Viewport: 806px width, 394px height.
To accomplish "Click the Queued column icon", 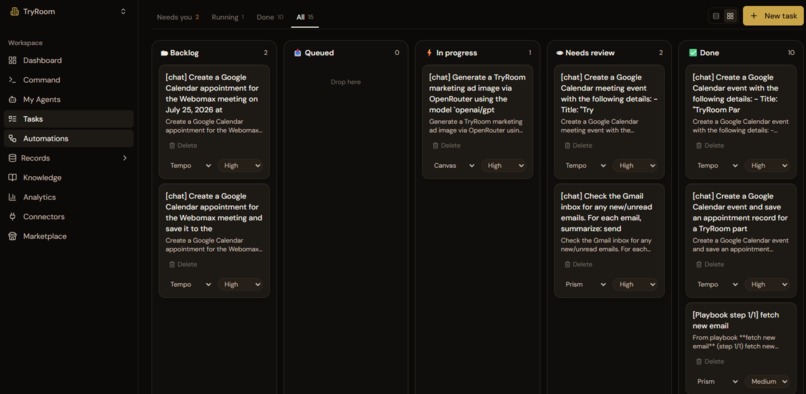I will [298, 52].
